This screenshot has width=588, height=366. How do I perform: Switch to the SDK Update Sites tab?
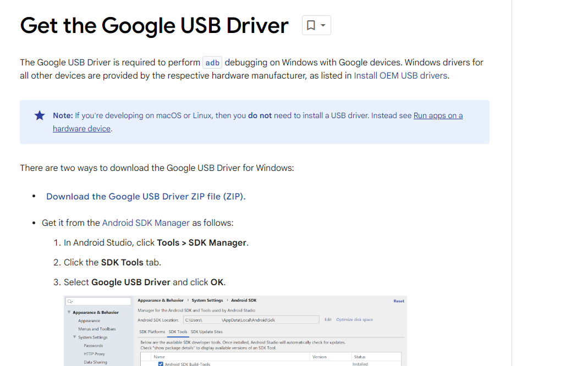(x=207, y=331)
